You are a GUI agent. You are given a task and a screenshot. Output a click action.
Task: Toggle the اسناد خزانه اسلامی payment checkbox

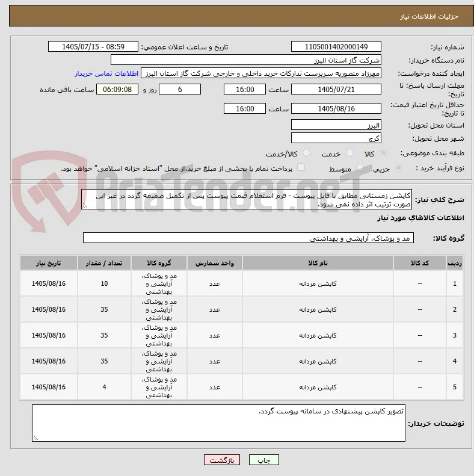[x=301, y=167]
